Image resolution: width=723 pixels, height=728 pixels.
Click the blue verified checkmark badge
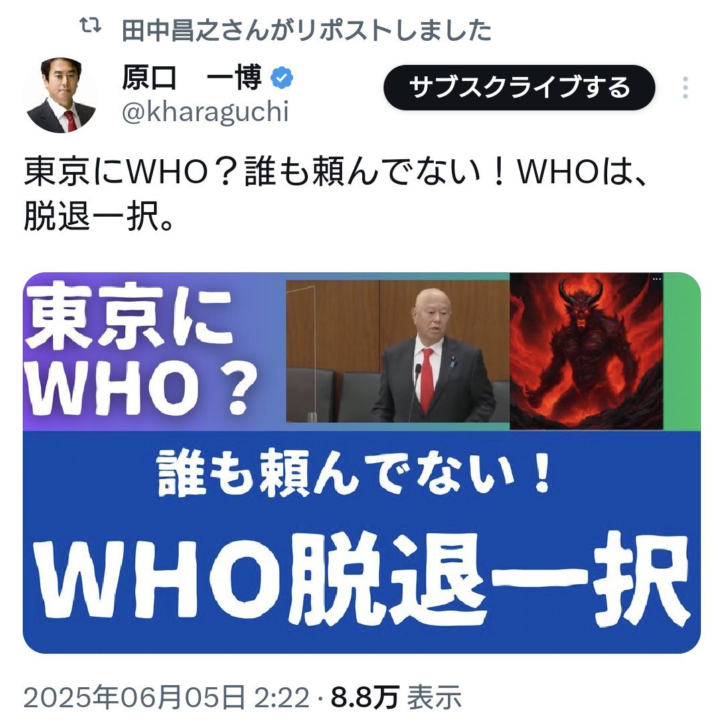coord(282,78)
